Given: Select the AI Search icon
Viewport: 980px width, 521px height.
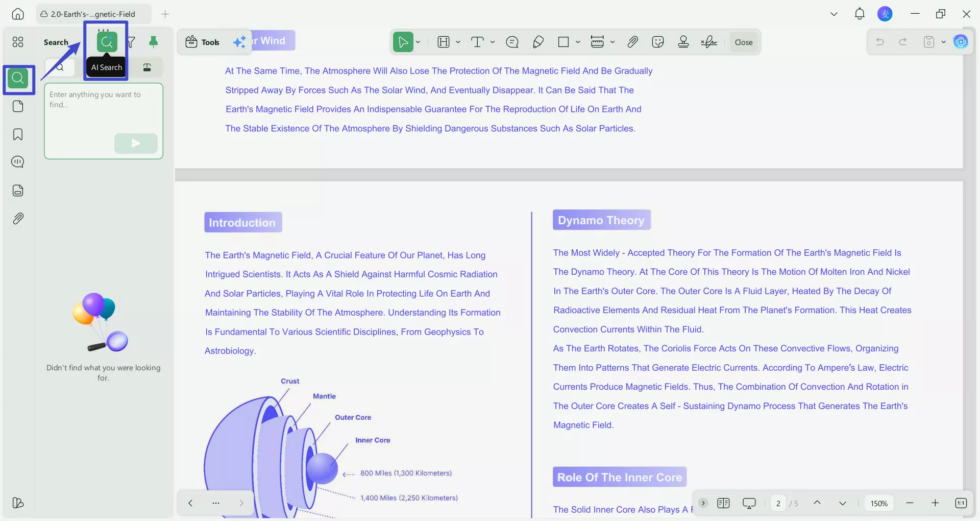Looking at the screenshot, I should [x=107, y=42].
